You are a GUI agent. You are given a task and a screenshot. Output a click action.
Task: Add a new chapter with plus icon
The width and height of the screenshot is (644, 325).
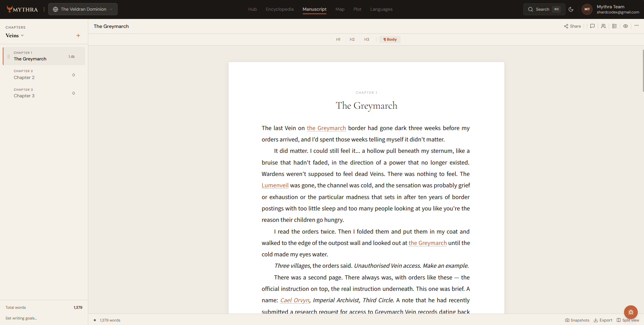[78, 36]
